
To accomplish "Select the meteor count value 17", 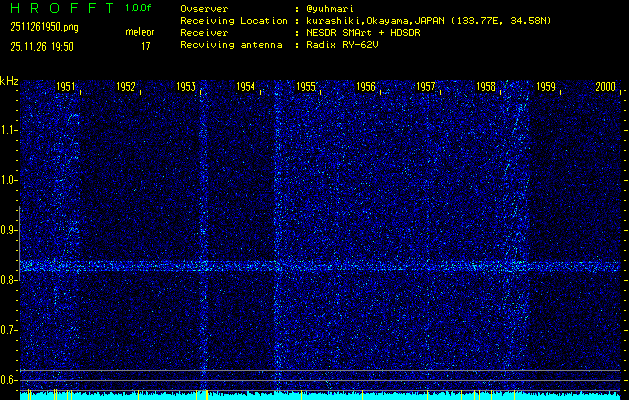I will (146, 47).
